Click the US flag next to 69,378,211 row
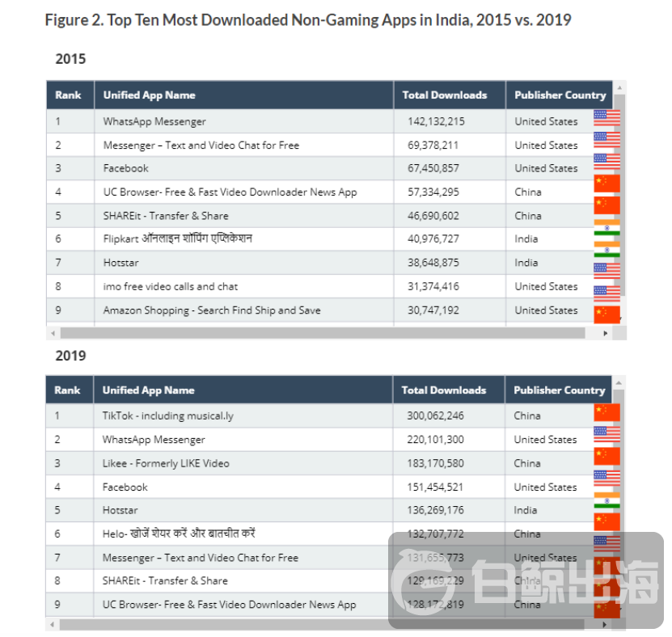The width and height of the screenshot is (672, 637). click(x=606, y=139)
